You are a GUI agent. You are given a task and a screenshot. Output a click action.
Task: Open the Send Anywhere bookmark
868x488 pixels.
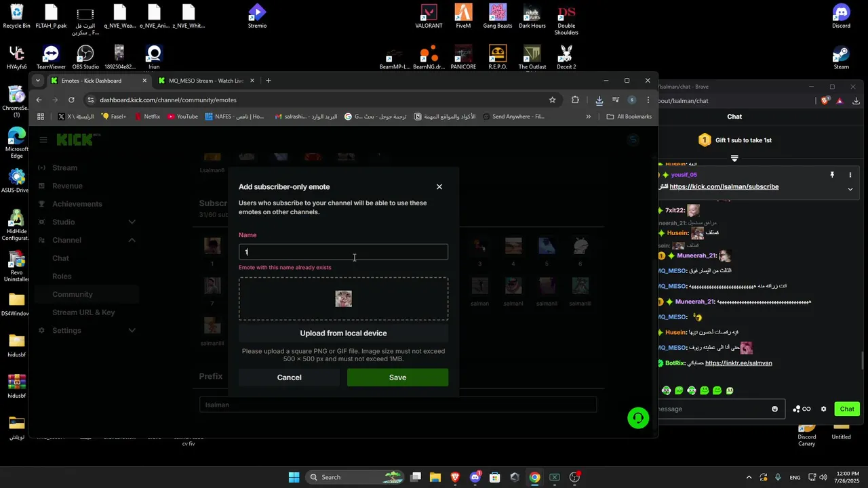tap(513, 117)
